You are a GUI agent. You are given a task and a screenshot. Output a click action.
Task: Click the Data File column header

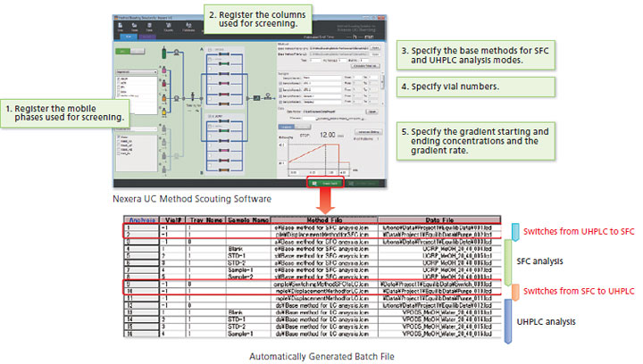pos(439,219)
